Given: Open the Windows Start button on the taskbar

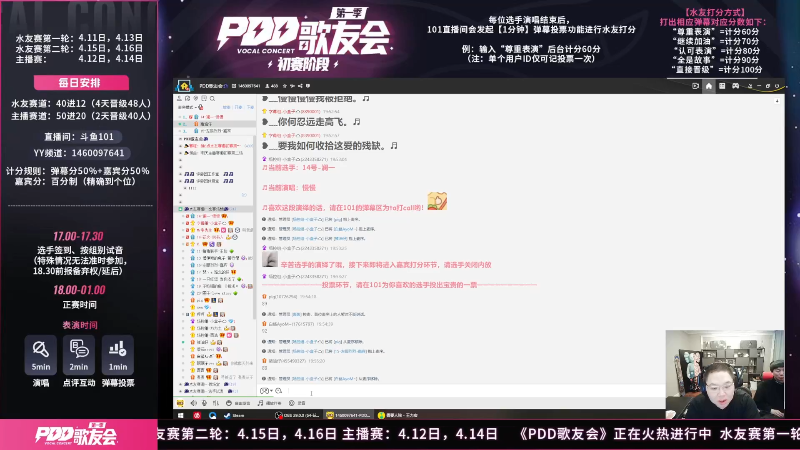Looking at the screenshot, I should [x=180, y=415].
